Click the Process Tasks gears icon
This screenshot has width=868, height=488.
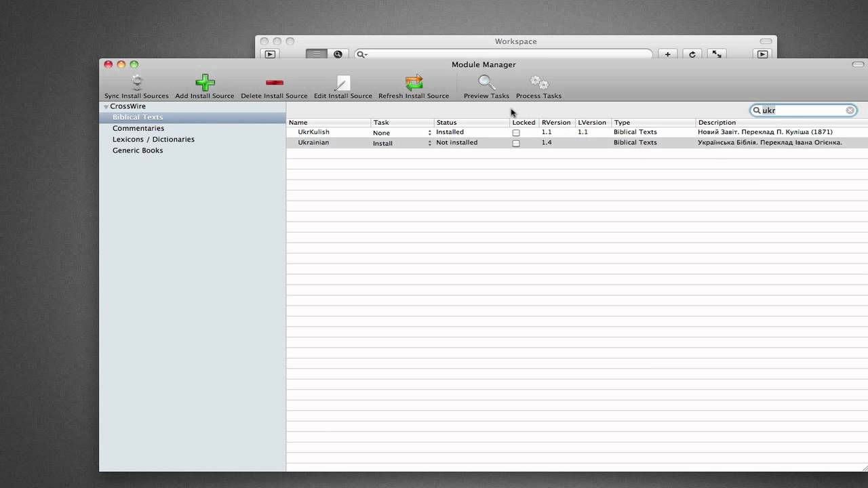click(539, 83)
